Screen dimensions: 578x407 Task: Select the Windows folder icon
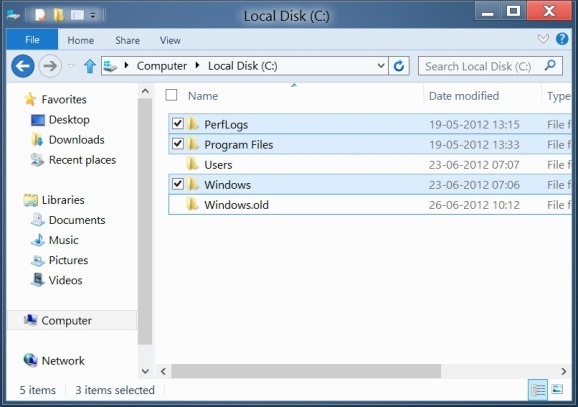coord(192,184)
